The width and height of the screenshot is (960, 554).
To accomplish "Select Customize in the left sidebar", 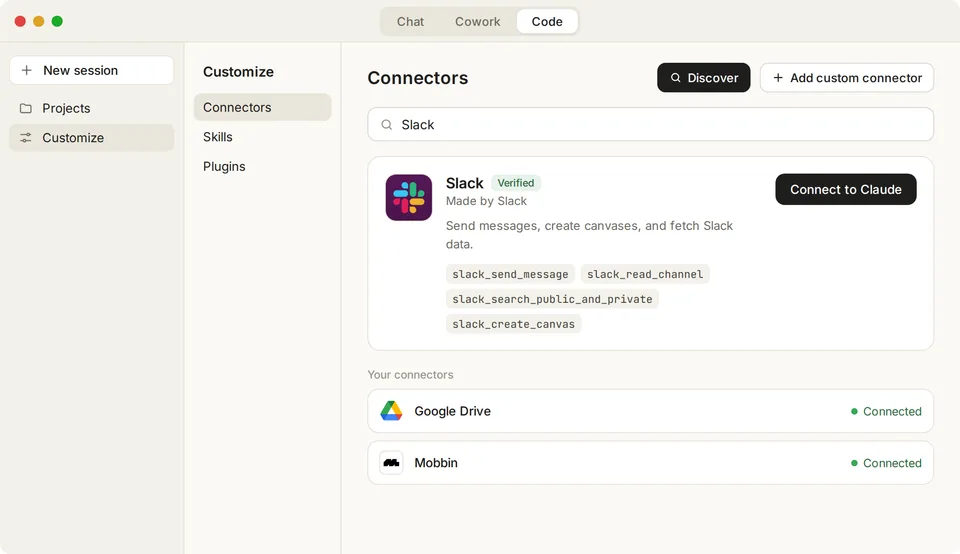I will pos(92,138).
